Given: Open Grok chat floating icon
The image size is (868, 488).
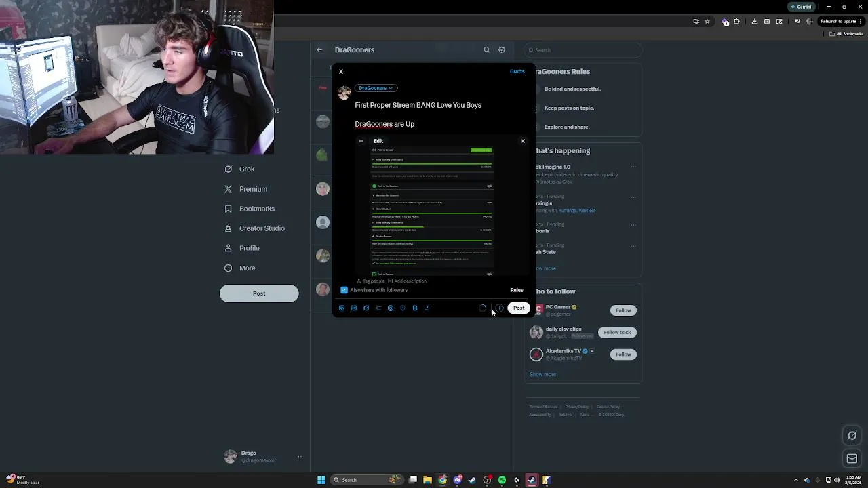Looking at the screenshot, I should [x=852, y=436].
